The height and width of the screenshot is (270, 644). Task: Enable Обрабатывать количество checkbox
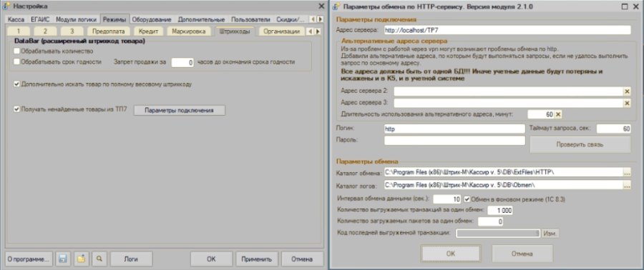tap(17, 51)
